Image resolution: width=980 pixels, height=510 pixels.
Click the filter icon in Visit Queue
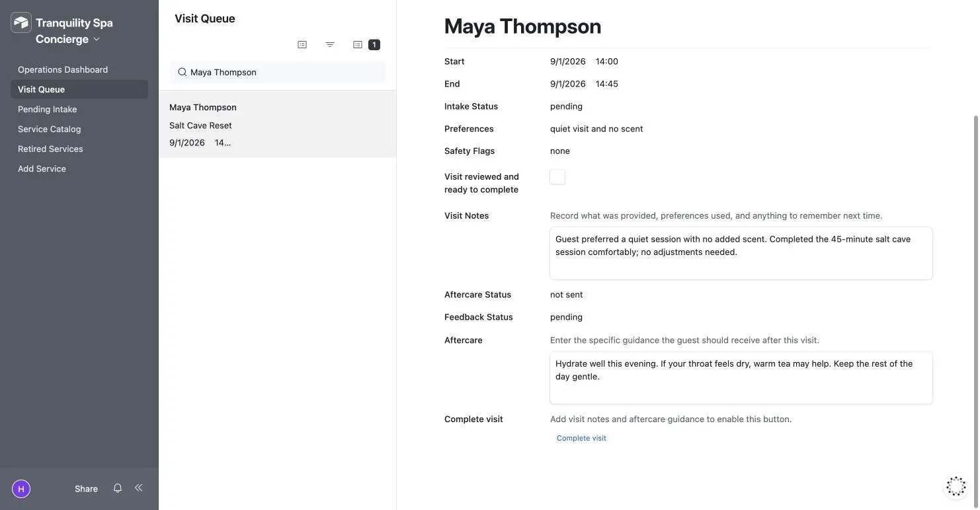[330, 45]
